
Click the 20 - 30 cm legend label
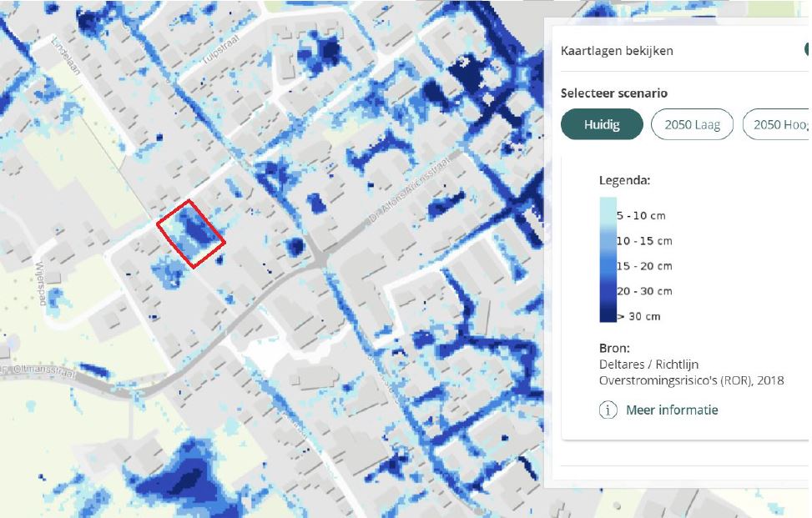pyautogui.click(x=643, y=291)
